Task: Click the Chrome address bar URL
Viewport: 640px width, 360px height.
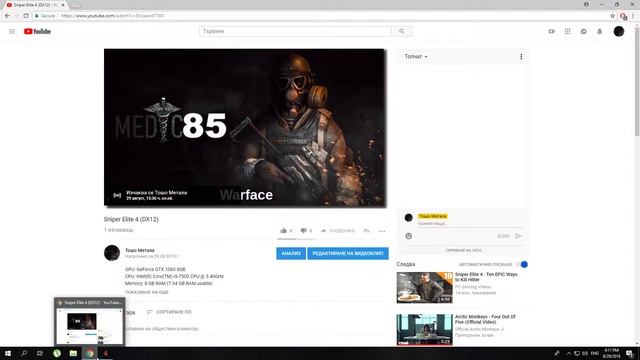Action: [112, 16]
